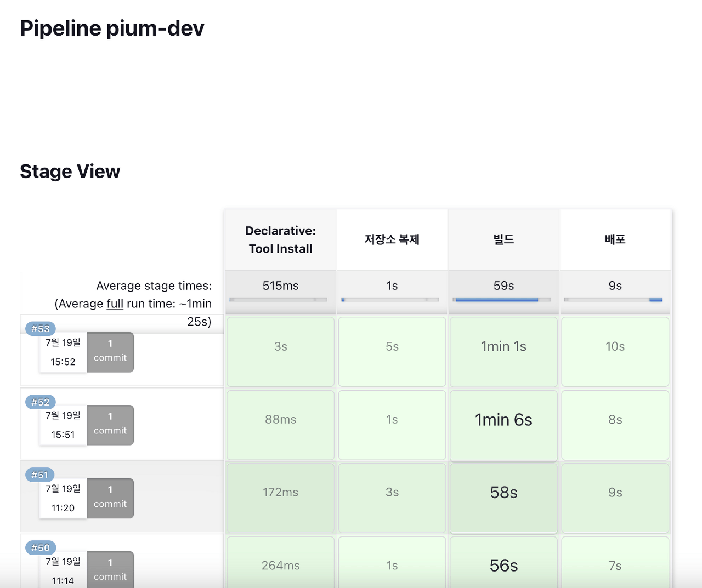View the 1 commit button for build #50
Viewport: 702px width, 588px height.
[x=110, y=570]
